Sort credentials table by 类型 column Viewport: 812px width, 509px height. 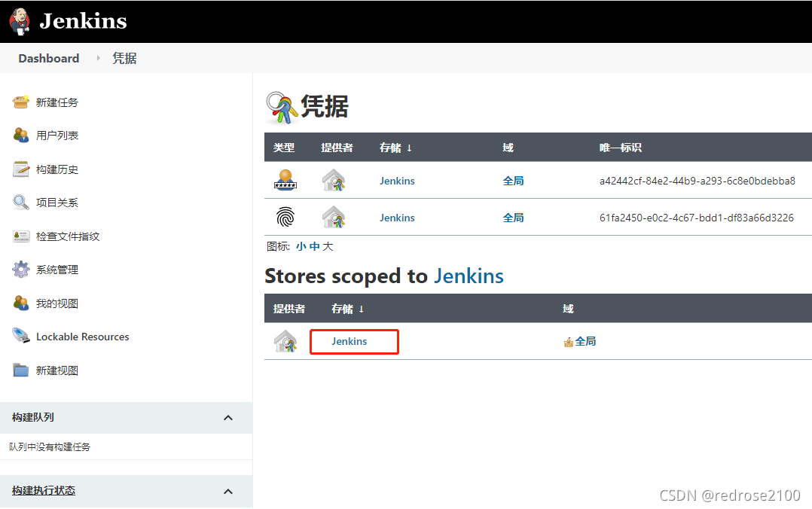(x=284, y=148)
